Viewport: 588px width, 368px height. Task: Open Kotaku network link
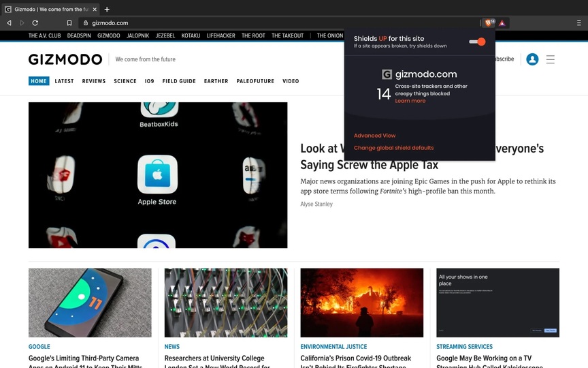pyautogui.click(x=191, y=35)
